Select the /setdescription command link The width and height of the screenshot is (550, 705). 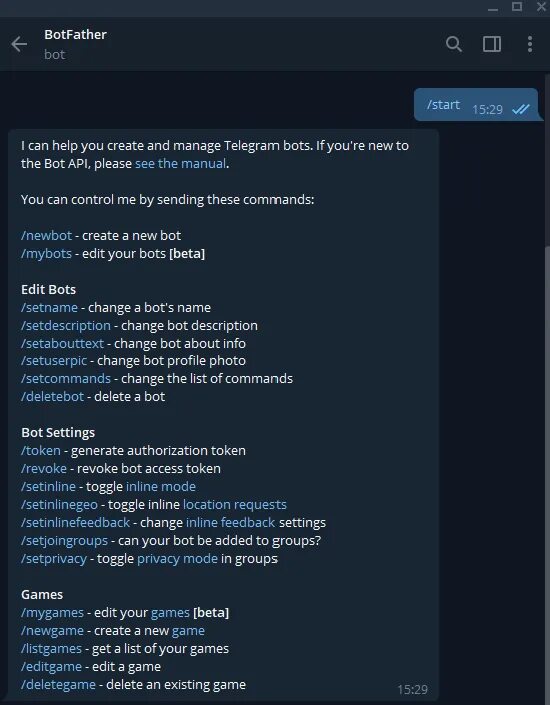(66, 325)
